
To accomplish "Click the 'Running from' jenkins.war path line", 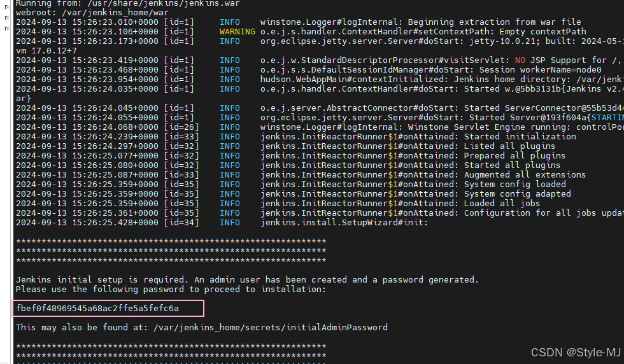I will 128,4.
